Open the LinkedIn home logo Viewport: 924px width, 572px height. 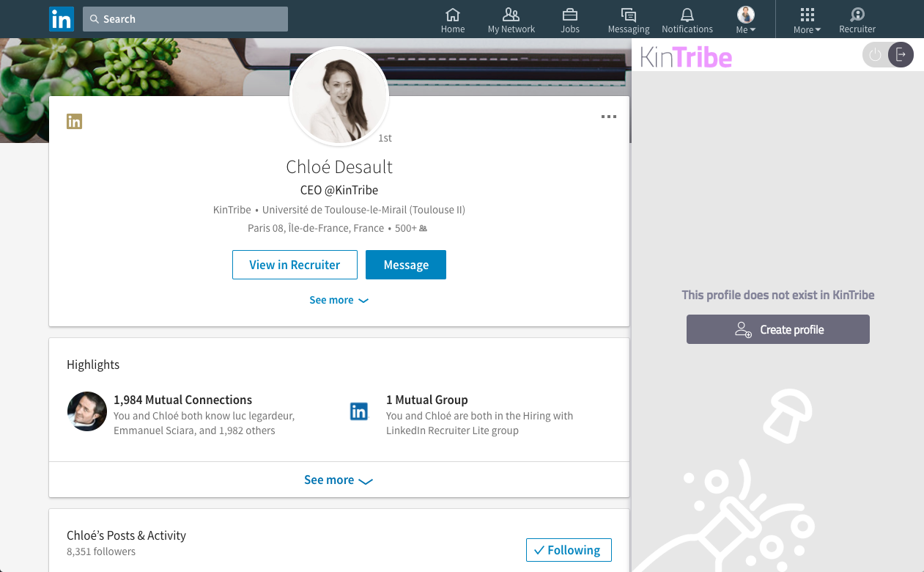(62, 19)
